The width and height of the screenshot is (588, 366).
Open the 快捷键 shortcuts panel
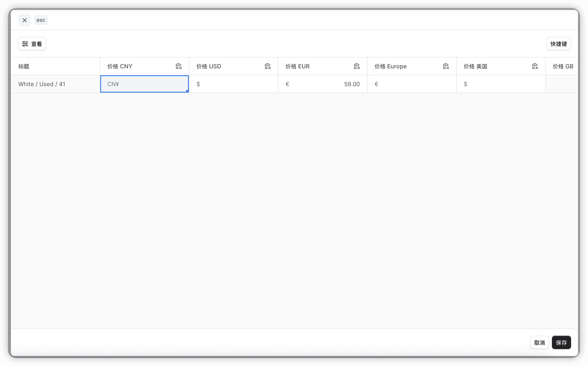pos(558,44)
